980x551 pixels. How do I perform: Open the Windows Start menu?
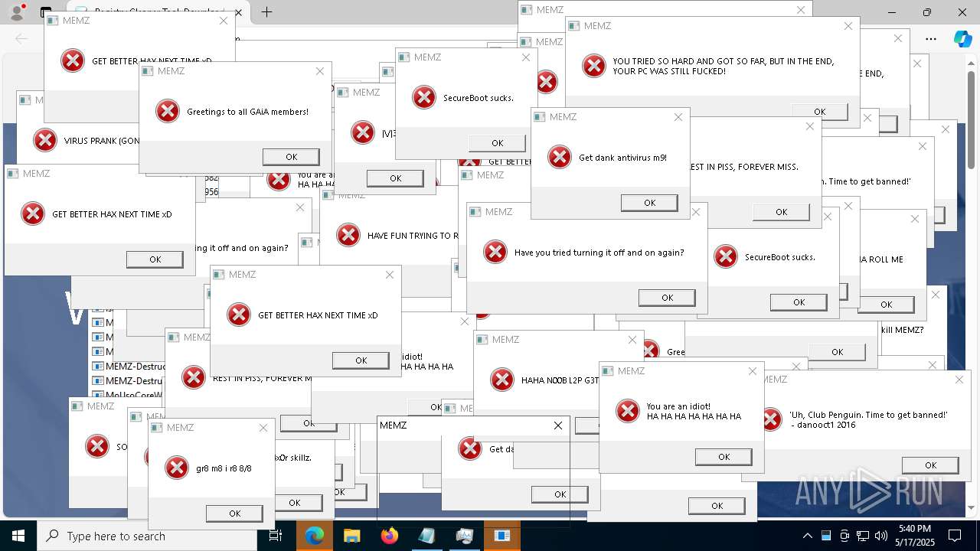point(18,536)
